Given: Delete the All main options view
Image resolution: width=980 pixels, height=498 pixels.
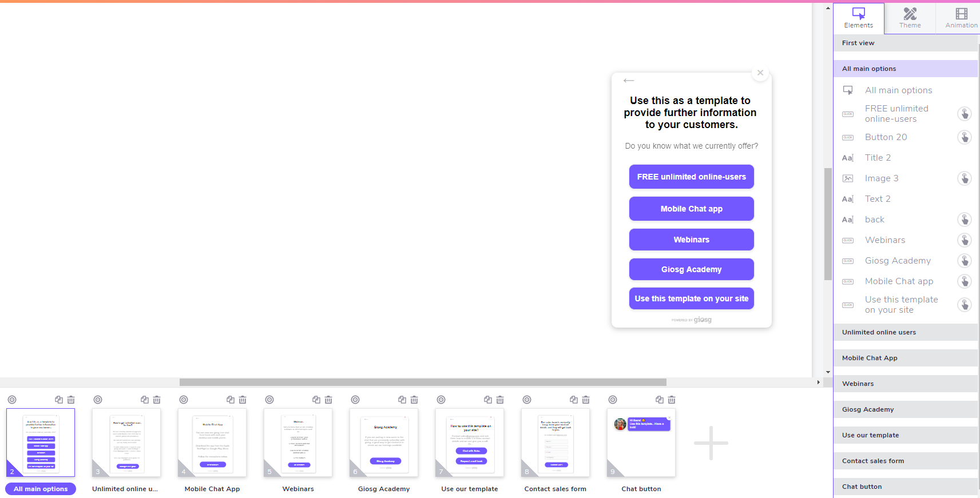Looking at the screenshot, I should pyautogui.click(x=71, y=400).
